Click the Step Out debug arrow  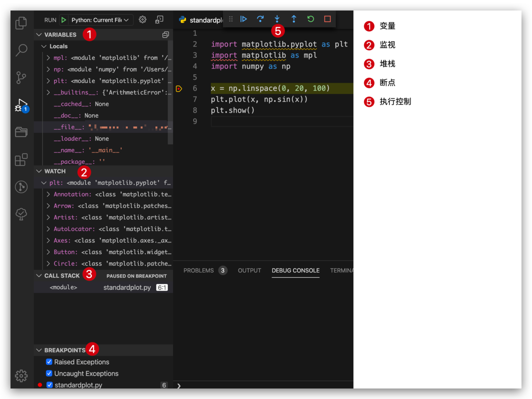coord(294,19)
